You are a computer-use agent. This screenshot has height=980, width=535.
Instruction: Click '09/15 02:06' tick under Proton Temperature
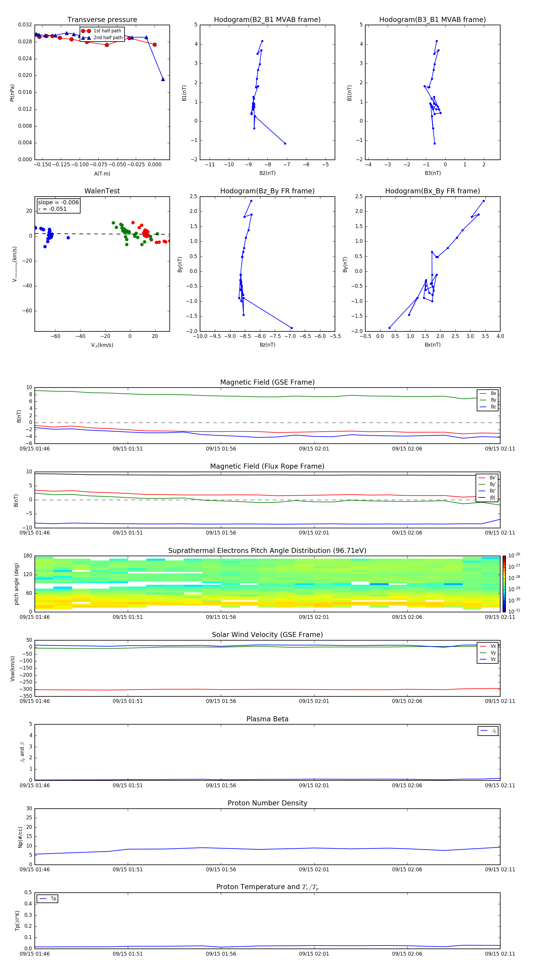pos(407,954)
